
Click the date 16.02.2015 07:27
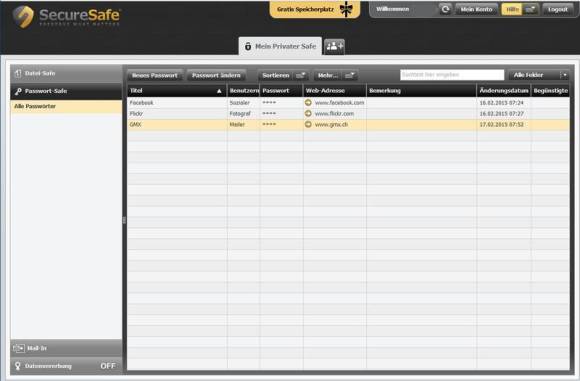[x=501, y=114]
